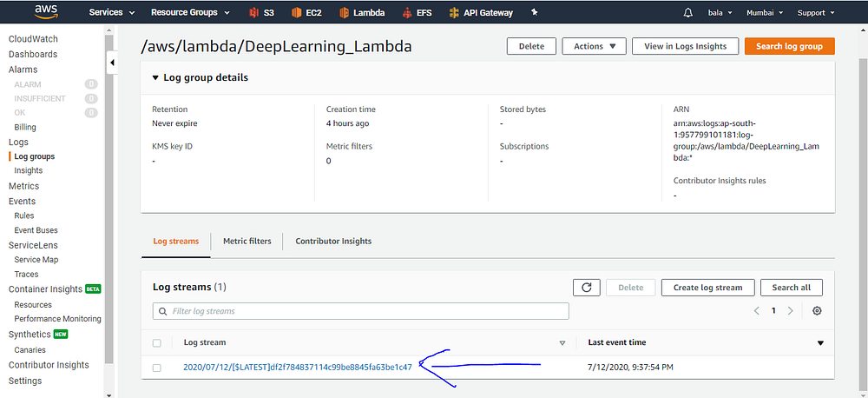Switch to the Contributor Insights tab
The image size is (868, 398).
coord(333,241)
